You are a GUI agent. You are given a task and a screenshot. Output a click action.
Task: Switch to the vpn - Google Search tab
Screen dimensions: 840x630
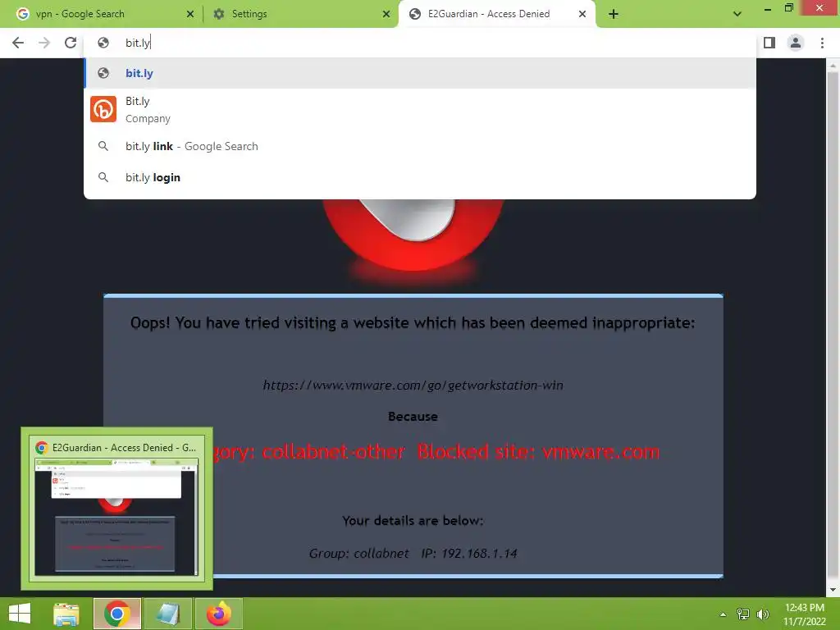103,14
